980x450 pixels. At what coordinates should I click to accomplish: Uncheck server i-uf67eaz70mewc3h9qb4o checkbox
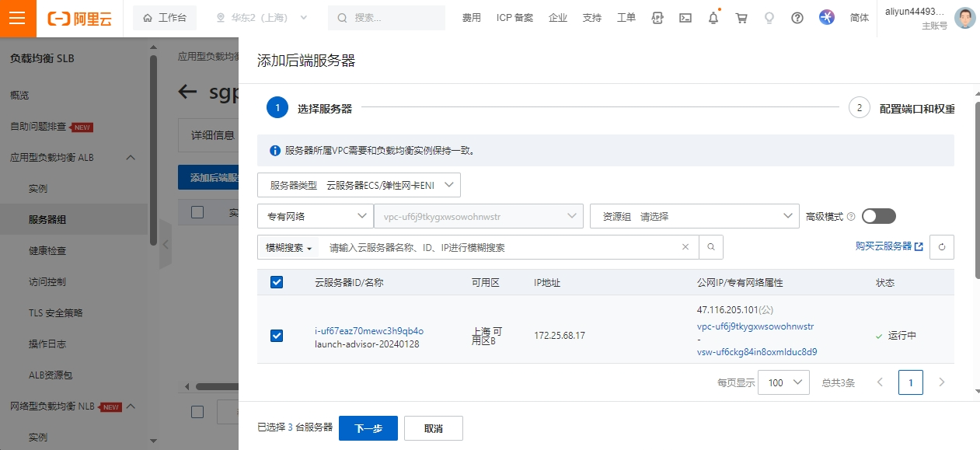tap(277, 336)
